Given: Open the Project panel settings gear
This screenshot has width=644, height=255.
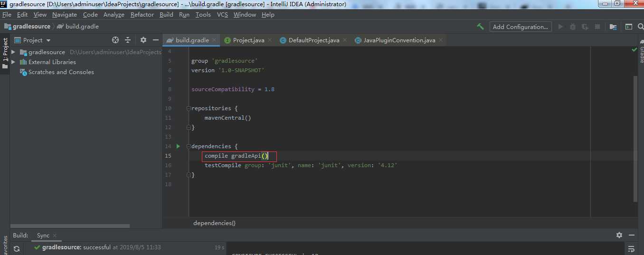Looking at the screenshot, I should tap(143, 40).
